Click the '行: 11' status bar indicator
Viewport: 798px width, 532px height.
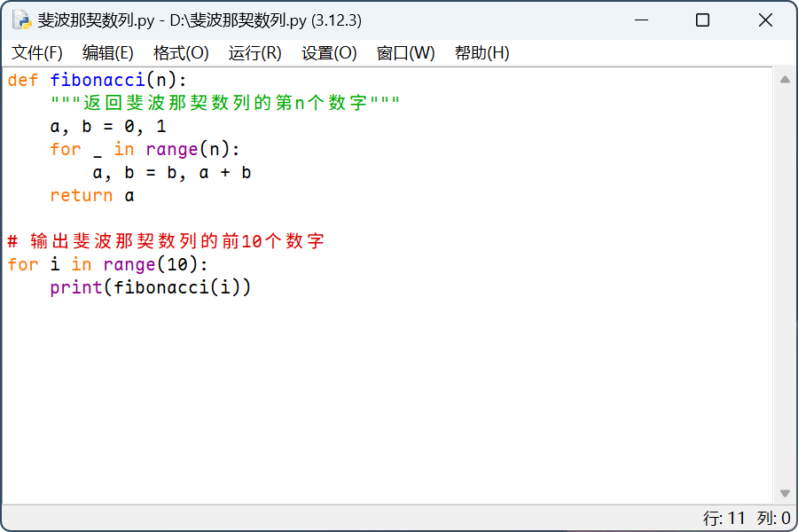(724, 518)
